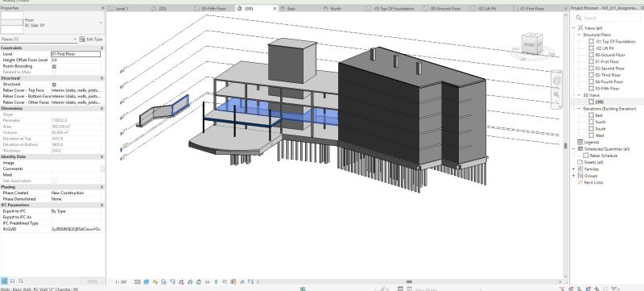Close the Properties palette
Screen dimensions: 644x291
point(102,8)
